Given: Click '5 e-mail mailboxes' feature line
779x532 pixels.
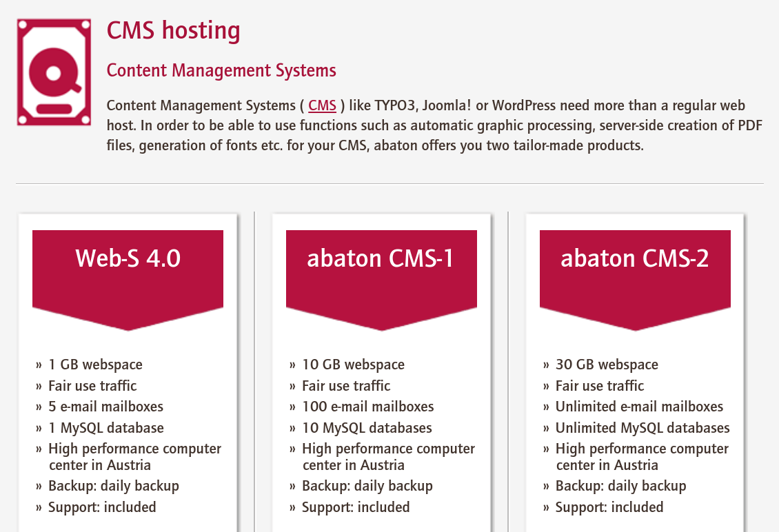Looking at the screenshot, I should pyautogui.click(x=106, y=407).
